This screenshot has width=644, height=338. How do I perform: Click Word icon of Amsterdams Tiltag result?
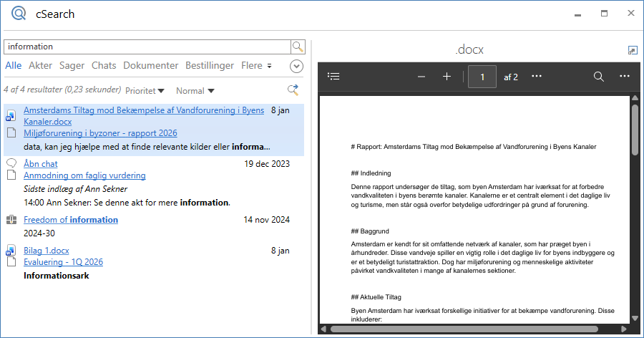coord(11,115)
